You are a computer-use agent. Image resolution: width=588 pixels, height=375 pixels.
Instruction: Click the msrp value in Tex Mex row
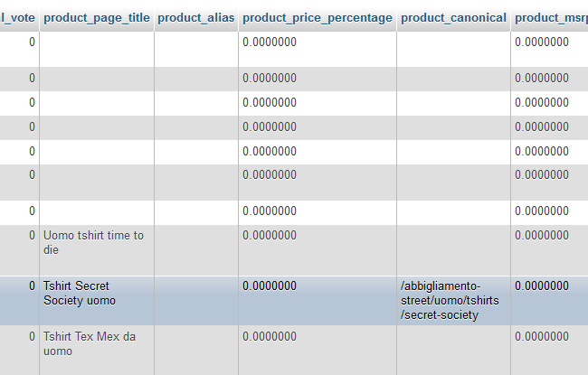pyautogui.click(x=541, y=337)
